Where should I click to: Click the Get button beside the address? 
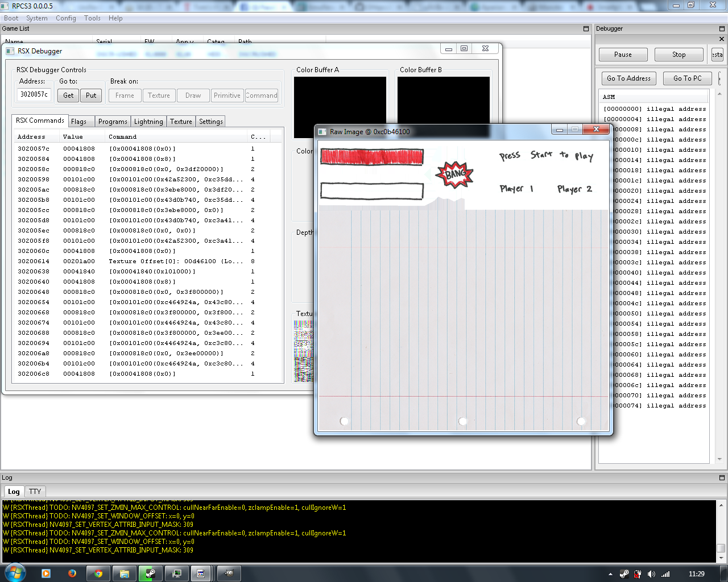click(x=68, y=95)
